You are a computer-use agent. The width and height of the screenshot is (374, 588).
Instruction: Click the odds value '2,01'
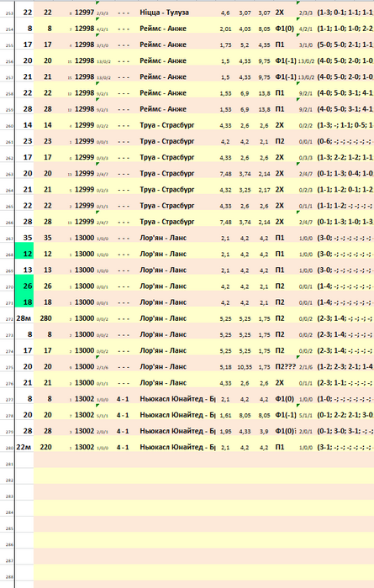(225, 29)
